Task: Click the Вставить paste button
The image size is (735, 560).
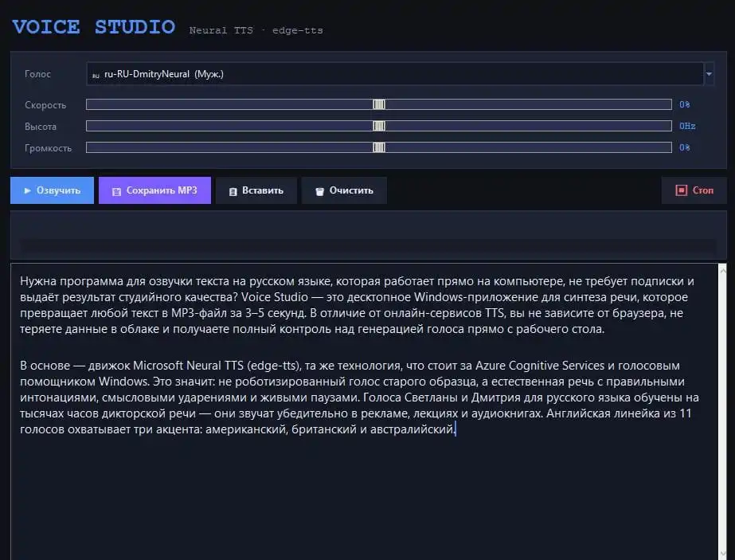Action: tap(256, 190)
